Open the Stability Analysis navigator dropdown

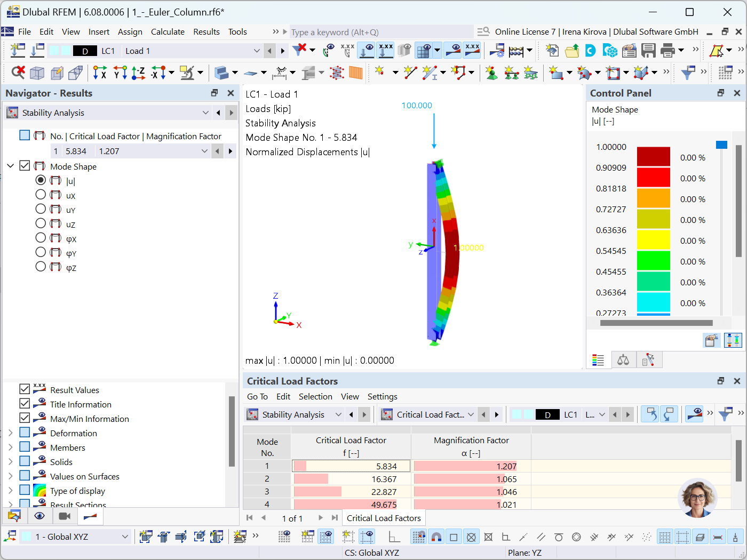click(x=206, y=113)
